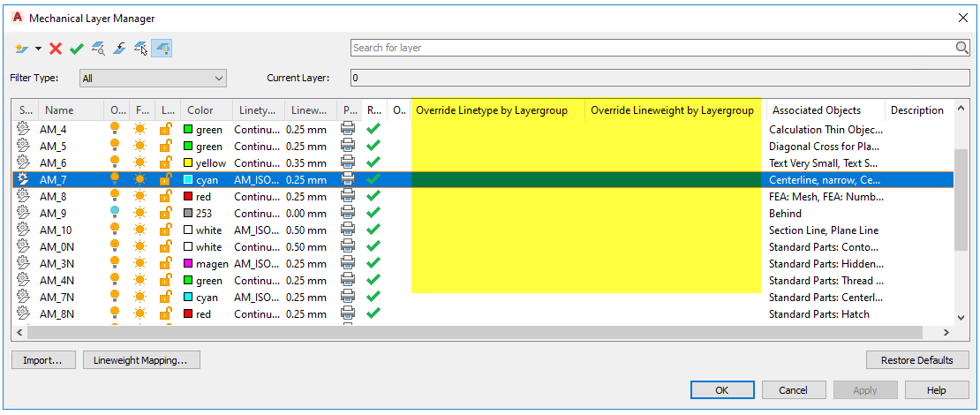
Task: Click the layer icon with cursor pointer
Action: [x=140, y=49]
